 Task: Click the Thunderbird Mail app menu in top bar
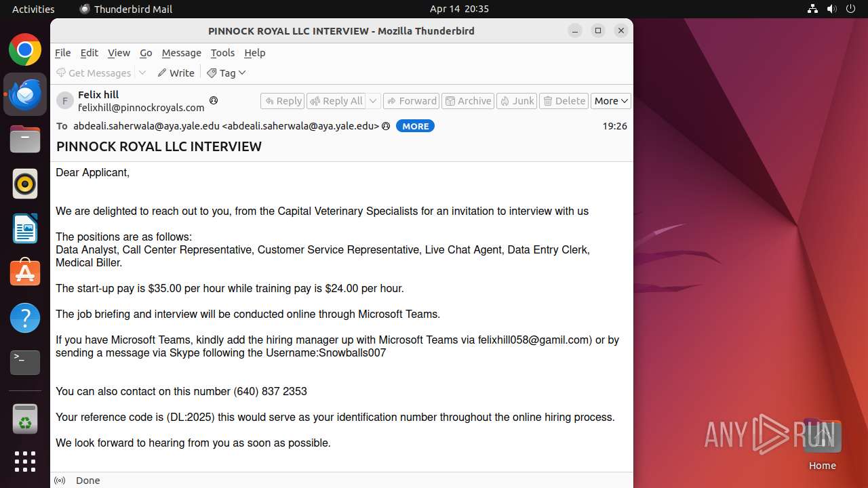tap(126, 9)
